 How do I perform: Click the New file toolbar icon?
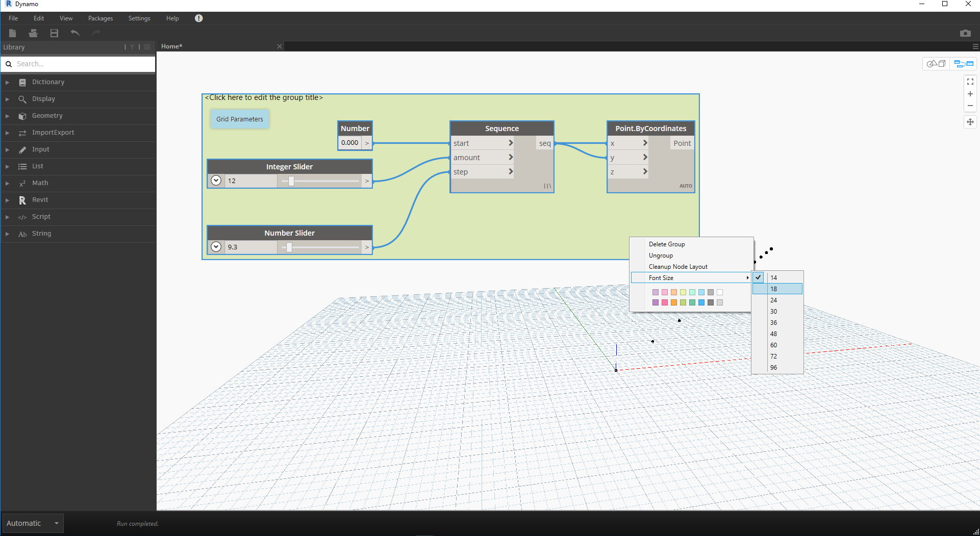pyautogui.click(x=13, y=33)
